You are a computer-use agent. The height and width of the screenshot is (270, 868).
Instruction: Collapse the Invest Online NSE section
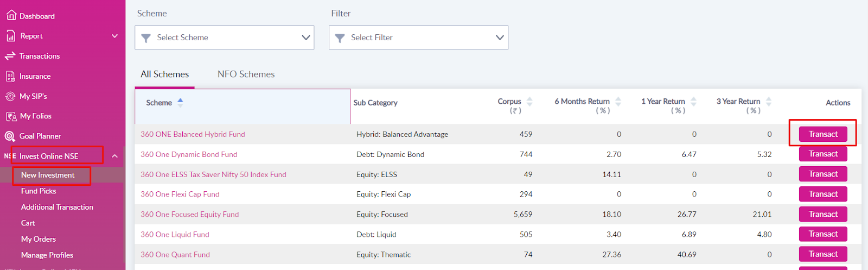pos(114,156)
